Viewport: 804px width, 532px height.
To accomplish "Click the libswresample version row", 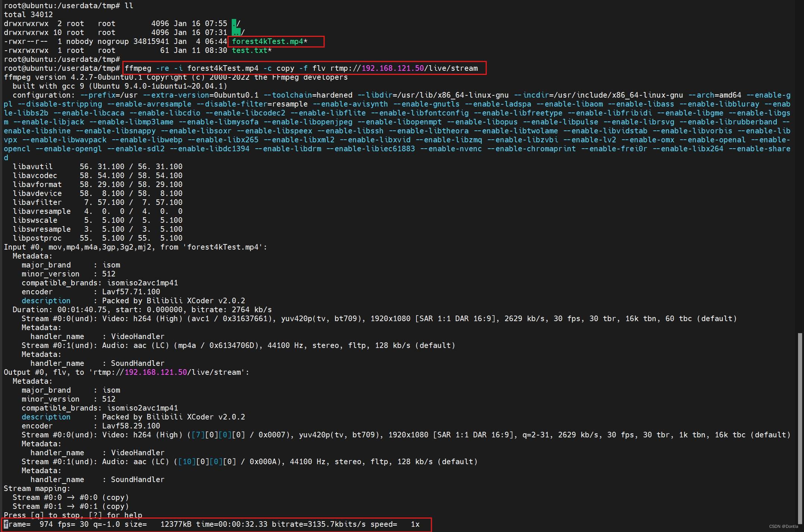I will [98, 229].
